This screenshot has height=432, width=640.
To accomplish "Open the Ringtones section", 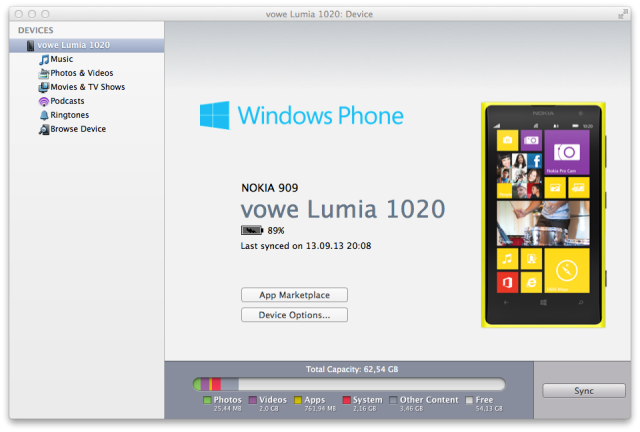I will pos(70,115).
